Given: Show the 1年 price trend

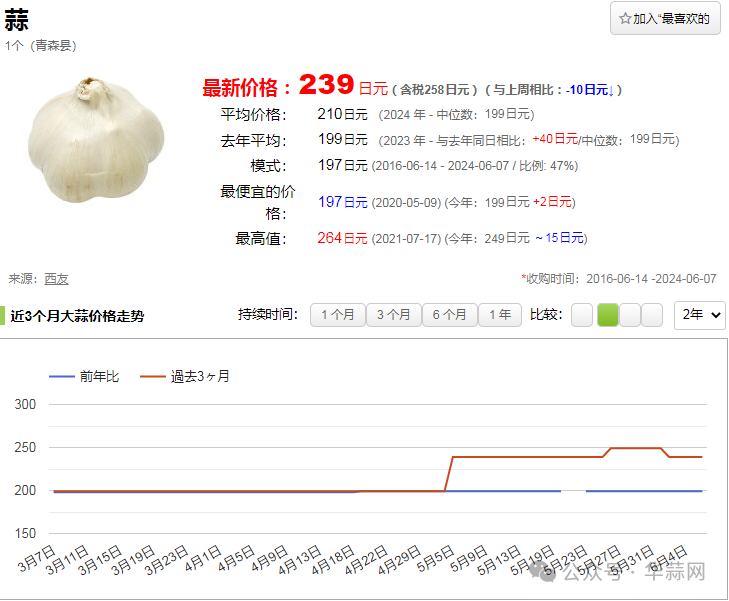Looking at the screenshot, I should pos(500,315).
